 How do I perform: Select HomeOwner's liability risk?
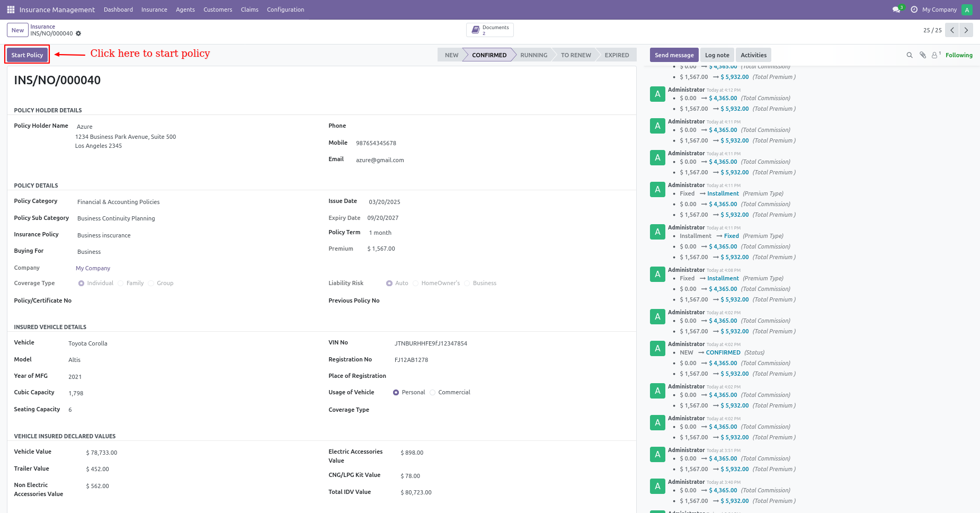pos(416,284)
